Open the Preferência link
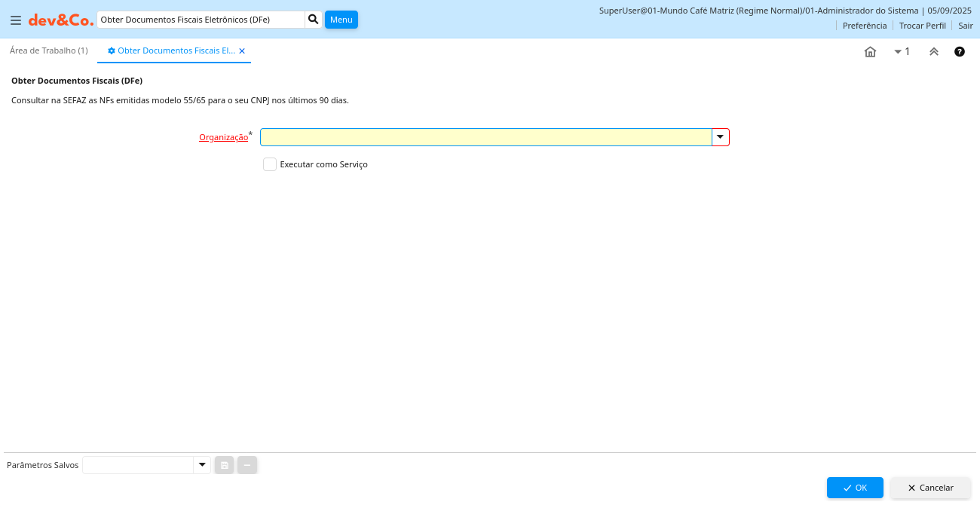Viewport: 980px width, 508px height. (x=864, y=26)
